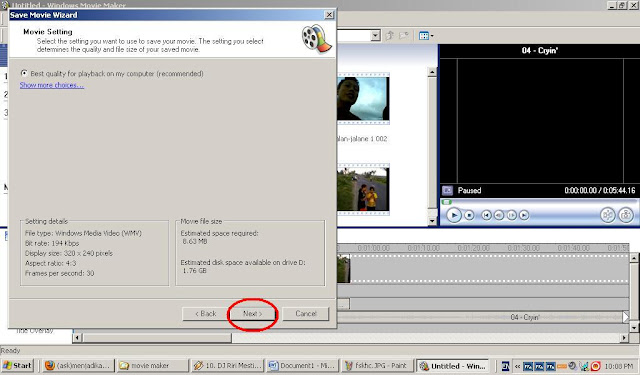
Task: Click the New Collection Folder toolbar icon
Action: point(404,36)
